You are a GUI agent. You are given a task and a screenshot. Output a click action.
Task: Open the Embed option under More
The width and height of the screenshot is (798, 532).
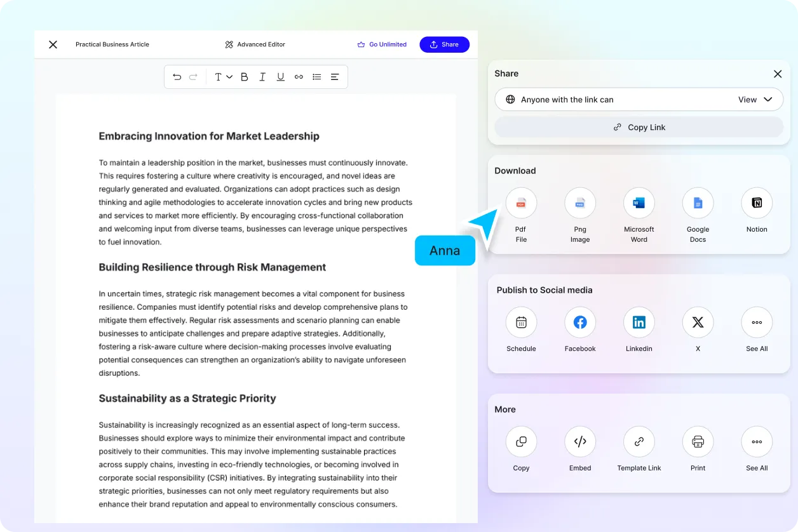coord(580,441)
